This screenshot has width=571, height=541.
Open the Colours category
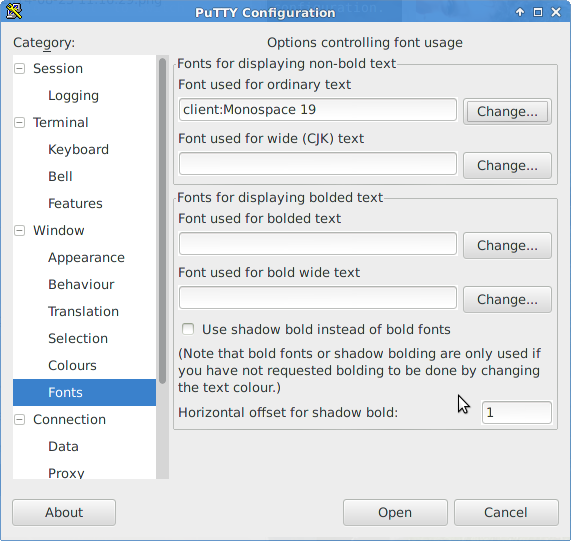click(72, 366)
